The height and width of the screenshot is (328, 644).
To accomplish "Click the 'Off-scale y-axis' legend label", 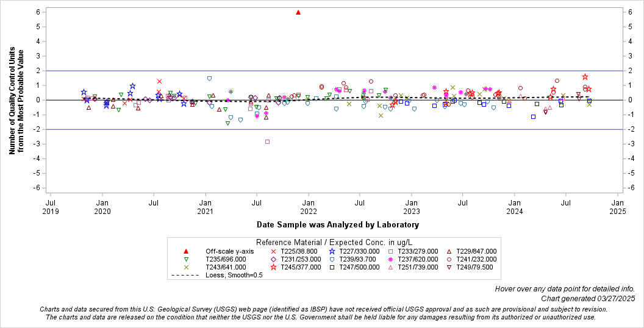I will coord(229,251).
